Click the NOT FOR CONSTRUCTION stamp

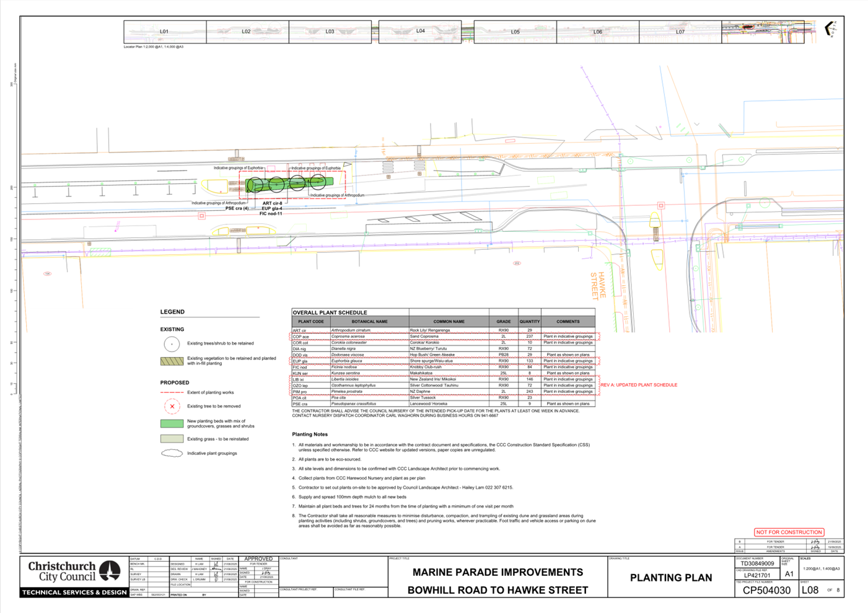(789, 532)
